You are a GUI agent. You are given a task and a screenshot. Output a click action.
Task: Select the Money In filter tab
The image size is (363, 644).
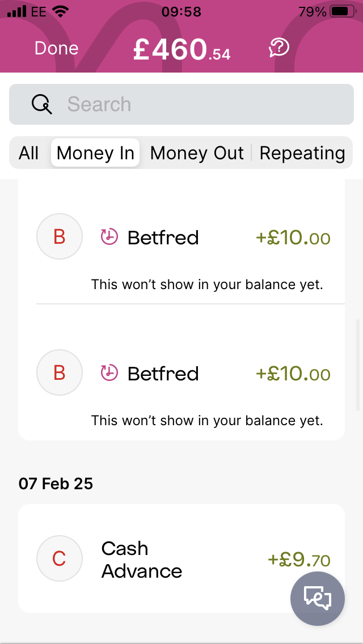click(95, 153)
